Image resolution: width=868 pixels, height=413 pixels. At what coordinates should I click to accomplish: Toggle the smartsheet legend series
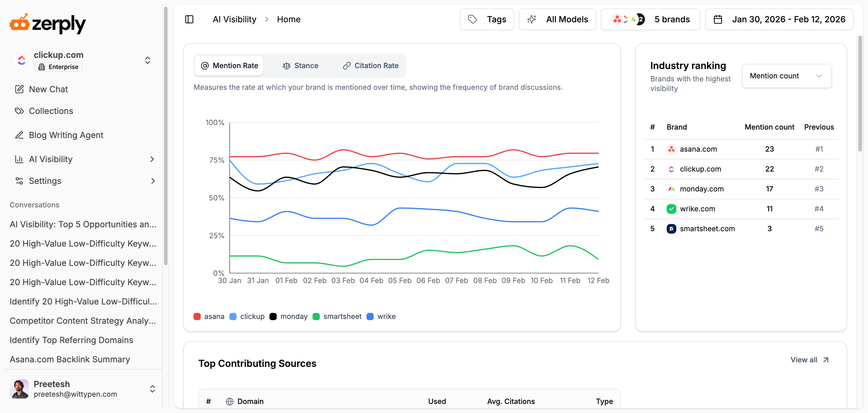337,316
